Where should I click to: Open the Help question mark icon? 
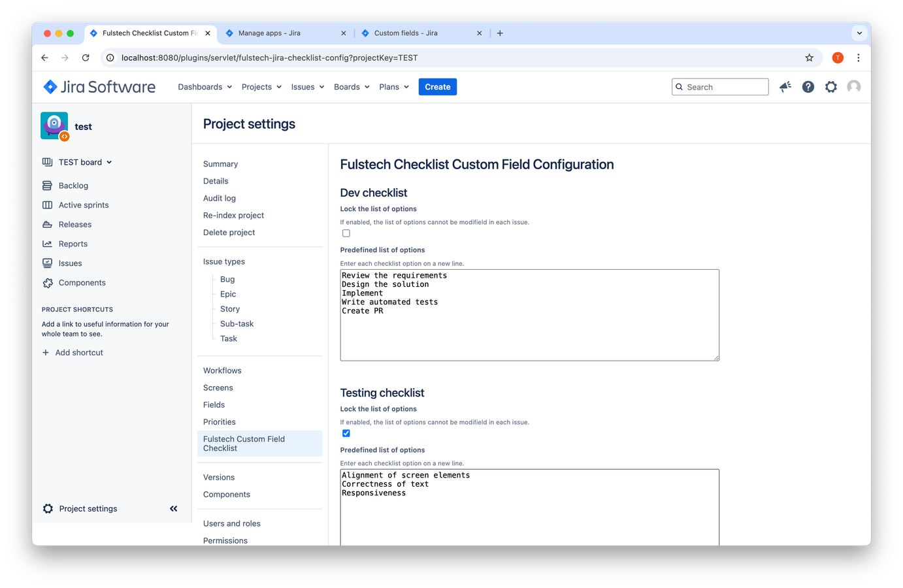[x=808, y=87]
